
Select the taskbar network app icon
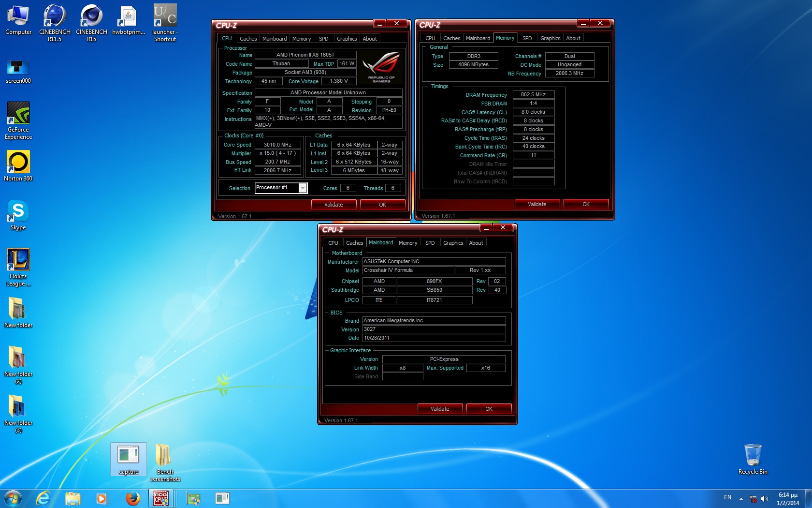point(193,498)
